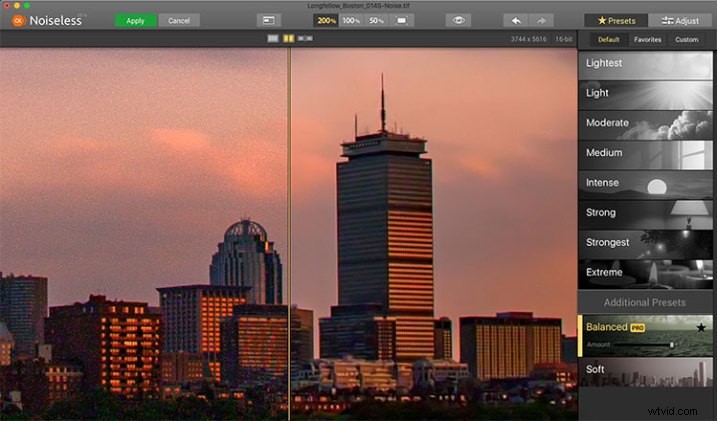Choose the Soft preset
Viewport: 717px width, 421px height.
pos(645,372)
